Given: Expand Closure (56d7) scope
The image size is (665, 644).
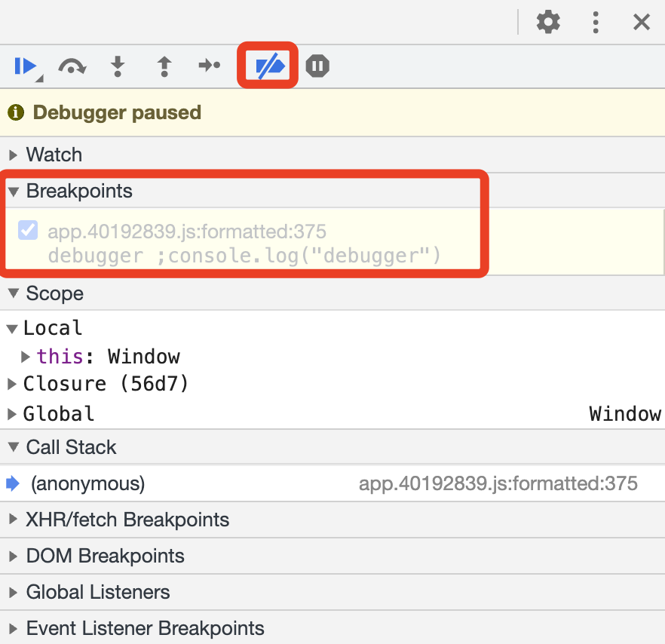Looking at the screenshot, I should (x=12, y=385).
